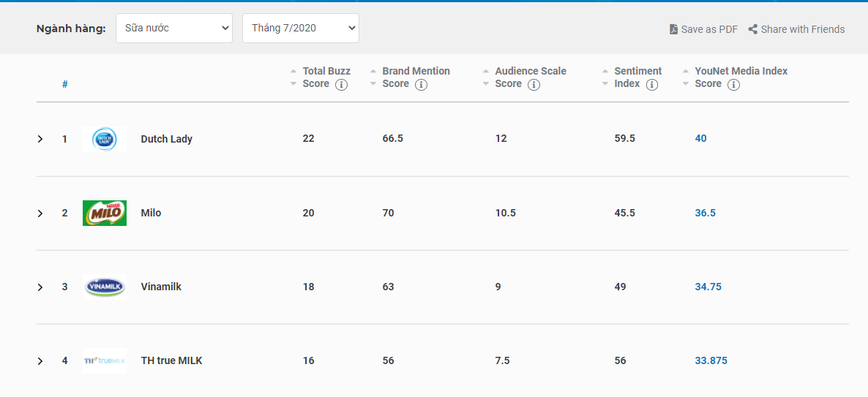Image resolution: width=868 pixels, height=397 pixels.
Task: Click the Brand Mention Score info icon
Action: tap(421, 85)
